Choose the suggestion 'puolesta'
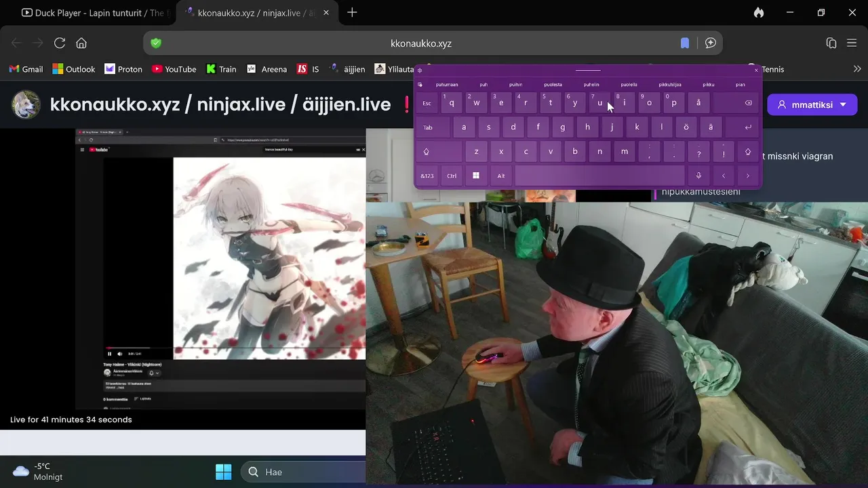The height and width of the screenshot is (488, 868). [553, 85]
